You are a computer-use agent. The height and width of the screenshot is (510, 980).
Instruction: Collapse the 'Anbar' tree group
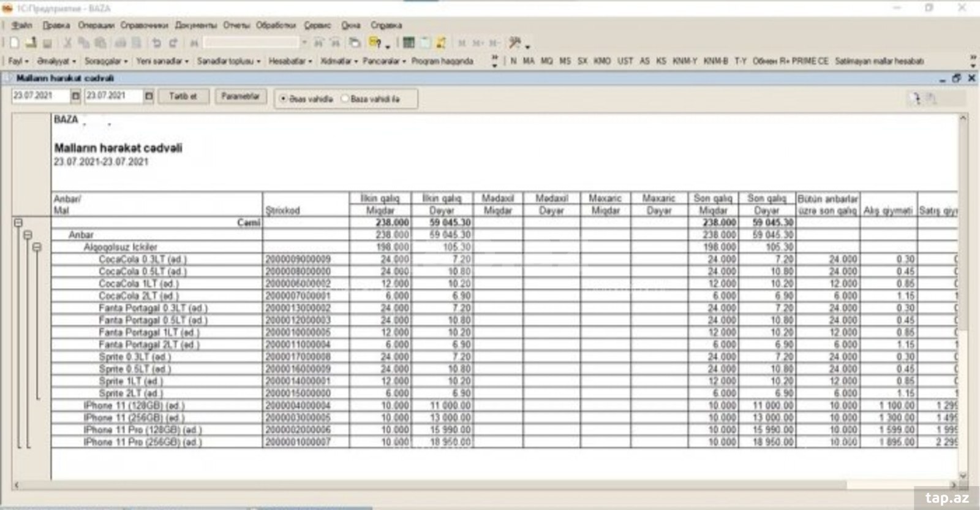(28, 235)
